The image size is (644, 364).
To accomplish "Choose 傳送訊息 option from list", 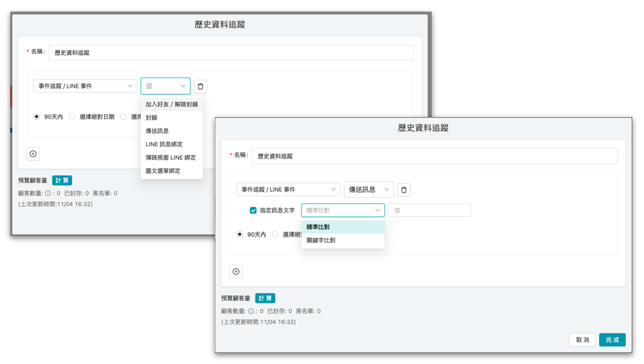I will tap(171, 131).
